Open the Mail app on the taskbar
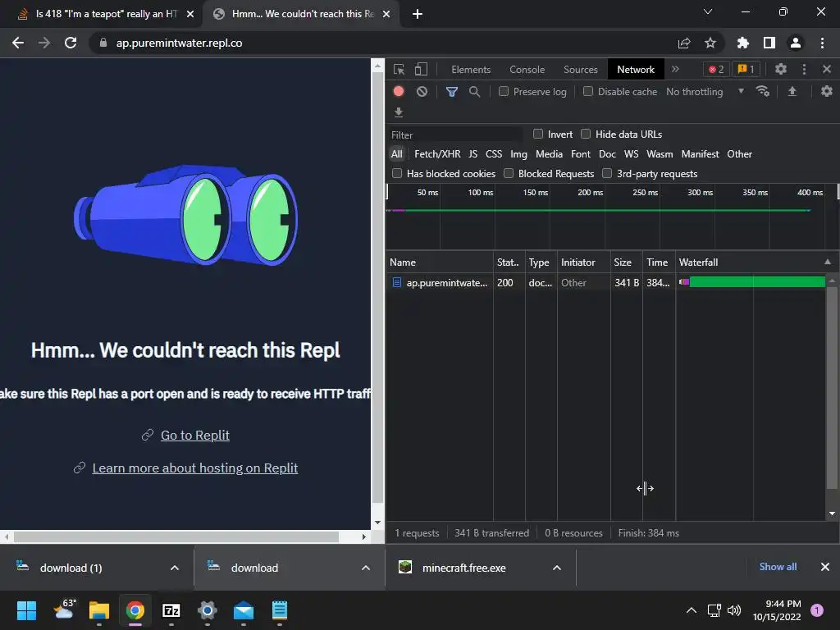The height and width of the screenshot is (630, 840). pos(244,610)
